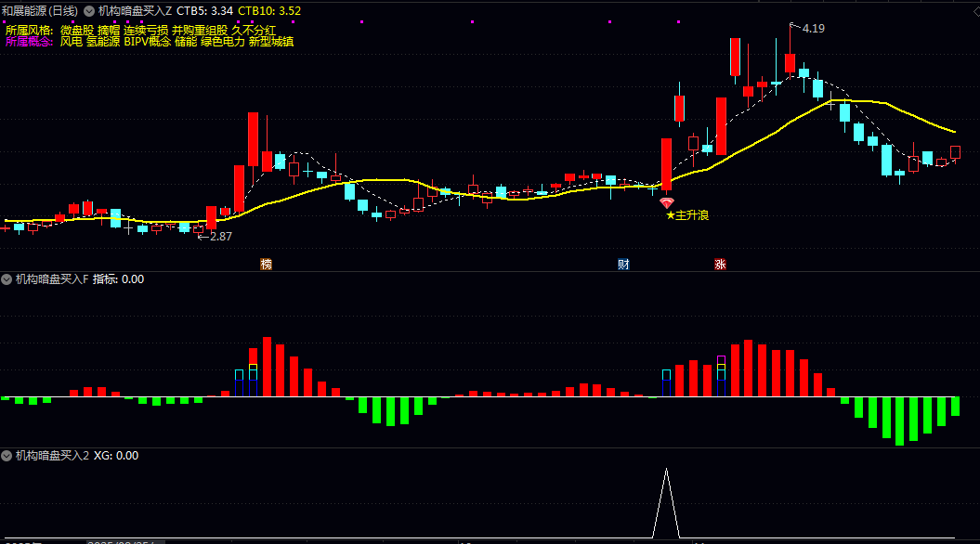Click the white XG signal spike peak
Image resolution: width=980 pixels, height=544 pixels.
(x=666, y=471)
